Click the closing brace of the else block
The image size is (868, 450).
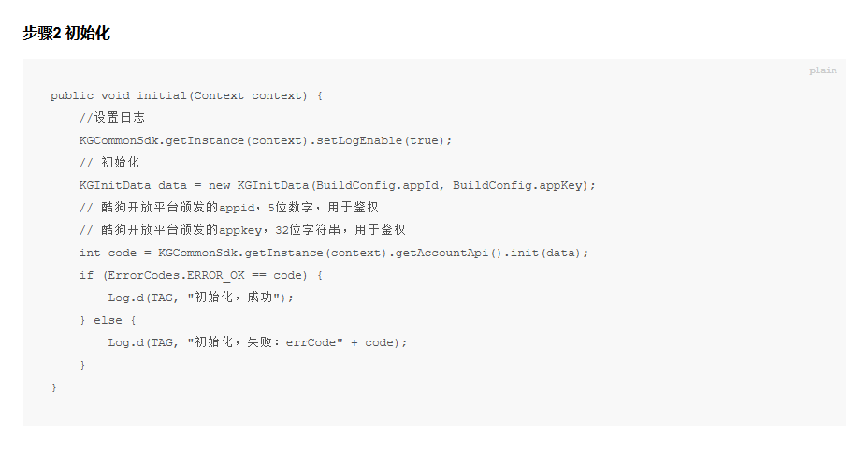coord(82,365)
